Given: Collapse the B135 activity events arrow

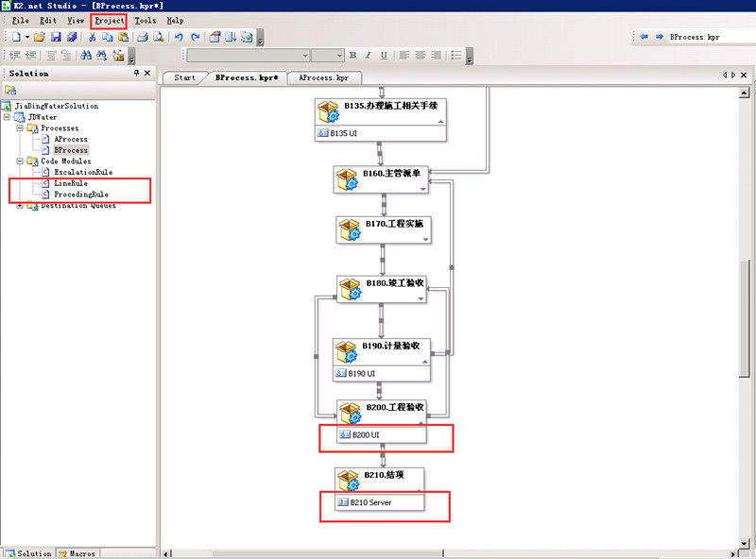Looking at the screenshot, I should pos(440,122).
